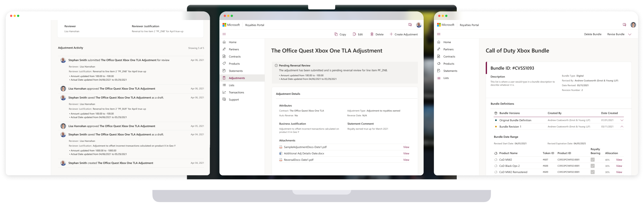Click the Create Adjustment plus icon
The height and width of the screenshot is (204, 644).
pyautogui.click(x=391, y=34)
